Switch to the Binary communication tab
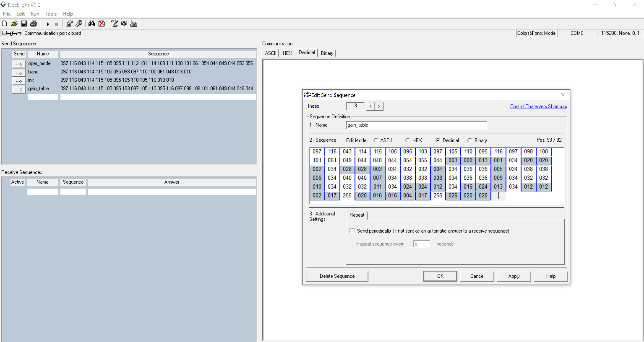 327,53
